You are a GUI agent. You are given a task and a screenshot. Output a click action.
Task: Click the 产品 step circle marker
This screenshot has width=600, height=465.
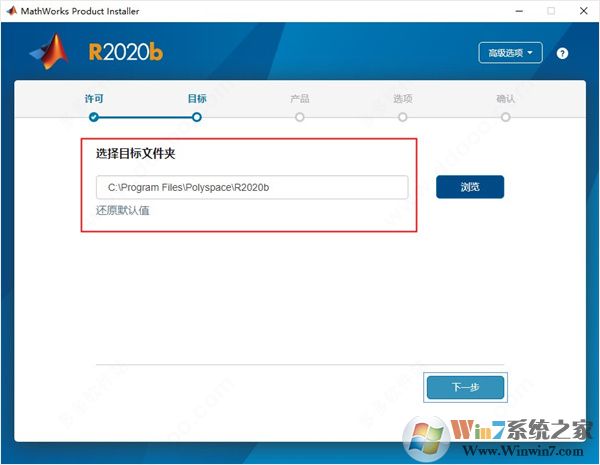pyautogui.click(x=300, y=117)
